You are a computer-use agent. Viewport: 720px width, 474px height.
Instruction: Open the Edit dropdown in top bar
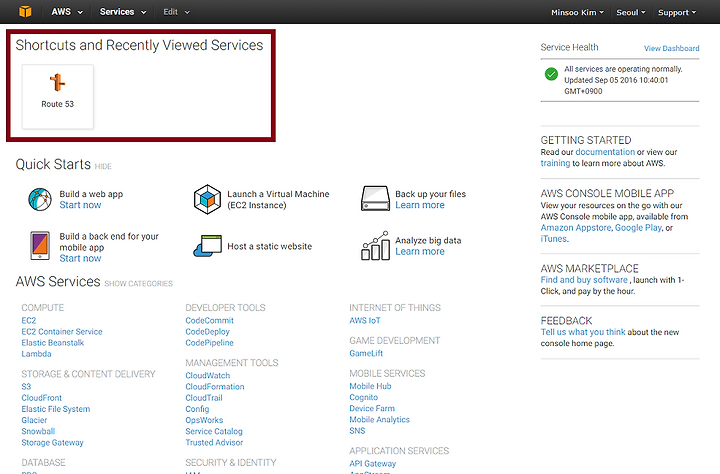[x=176, y=12]
